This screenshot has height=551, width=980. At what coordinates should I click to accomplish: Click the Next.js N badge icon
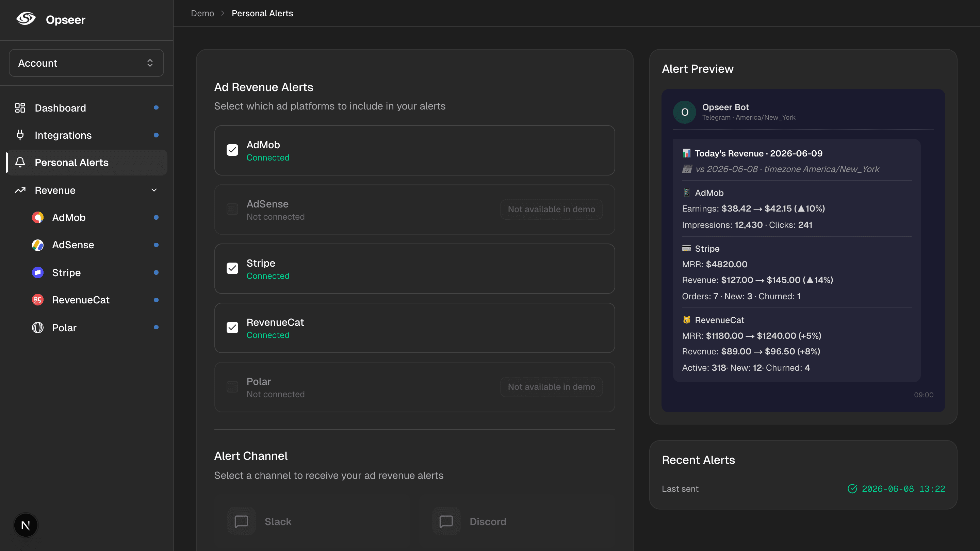coord(26,525)
